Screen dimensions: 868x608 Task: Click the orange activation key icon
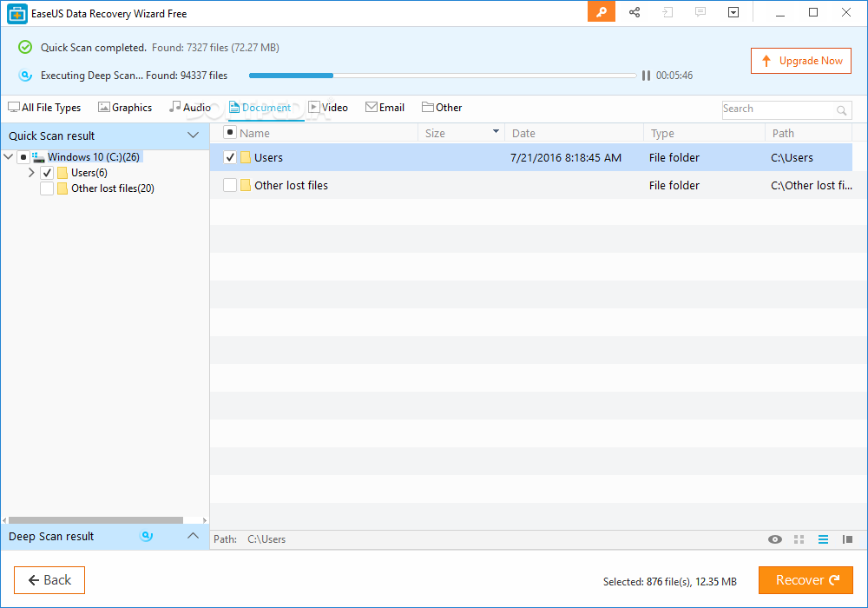click(x=602, y=12)
